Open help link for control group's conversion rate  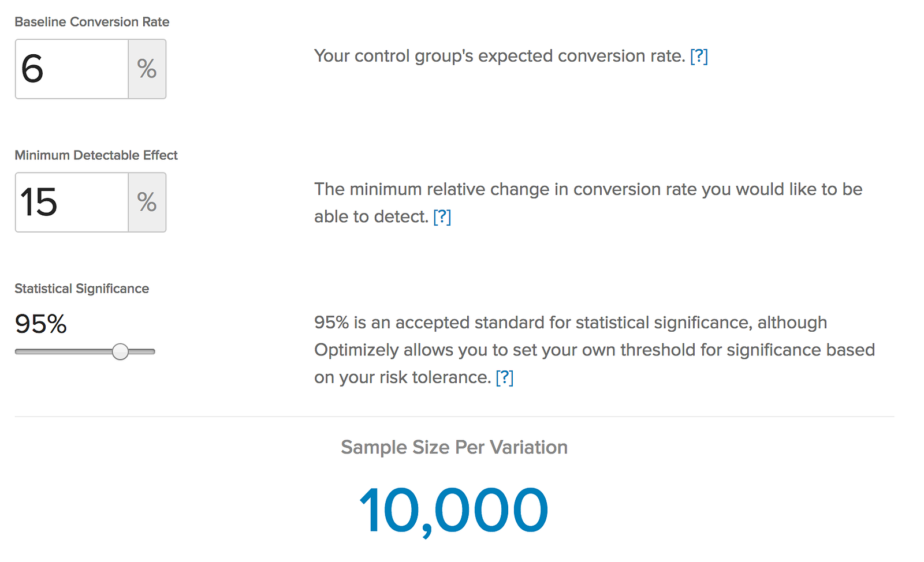699,56
